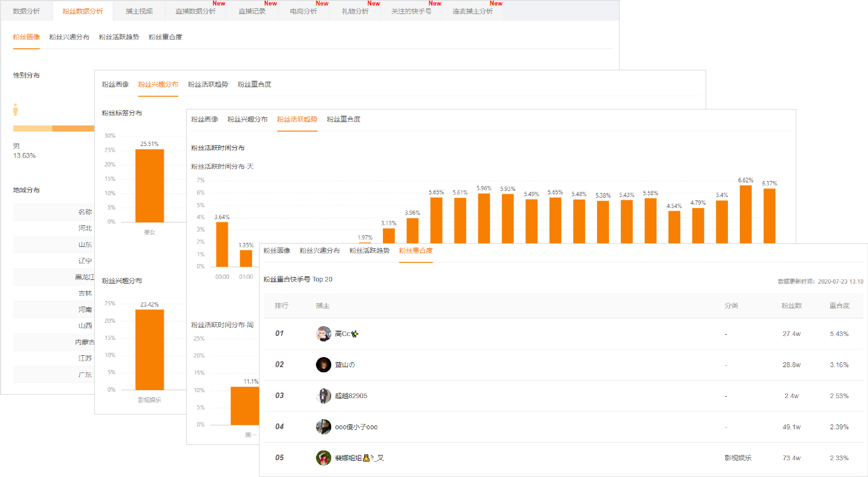Click the 江苏 region row

tap(54, 358)
